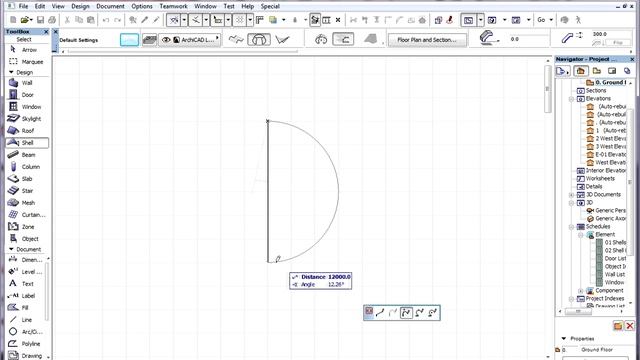The height and width of the screenshot is (360, 640).
Task: Toggle the ArchiCAD layer eye icon
Action: click(x=166, y=40)
